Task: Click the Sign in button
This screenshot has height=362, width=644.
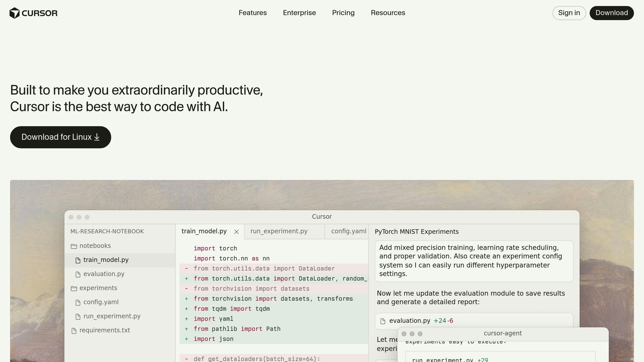Action: click(x=569, y=13)
